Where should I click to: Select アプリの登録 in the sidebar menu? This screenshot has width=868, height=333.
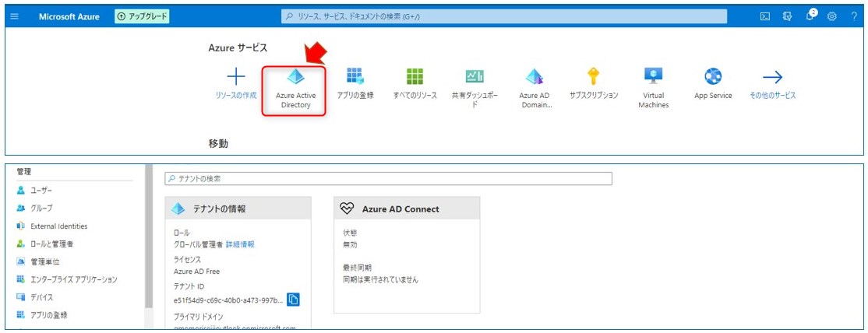pyautogui.click(x=49, y=315)
